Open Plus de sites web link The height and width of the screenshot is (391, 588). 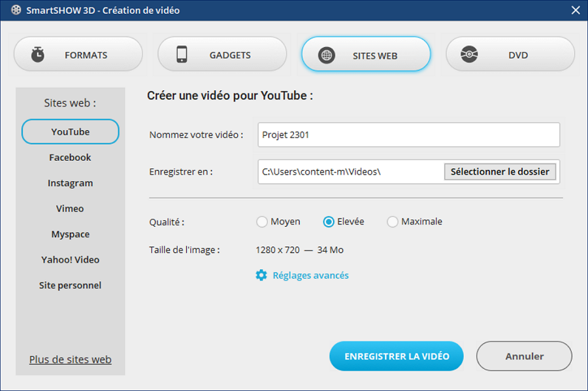click(71, 360)
